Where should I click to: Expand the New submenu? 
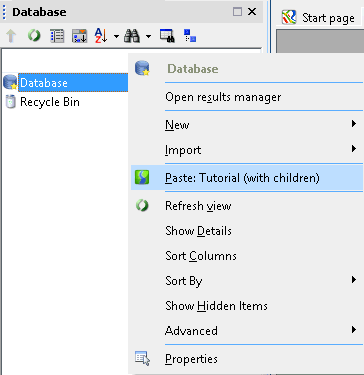coord(247,124)
